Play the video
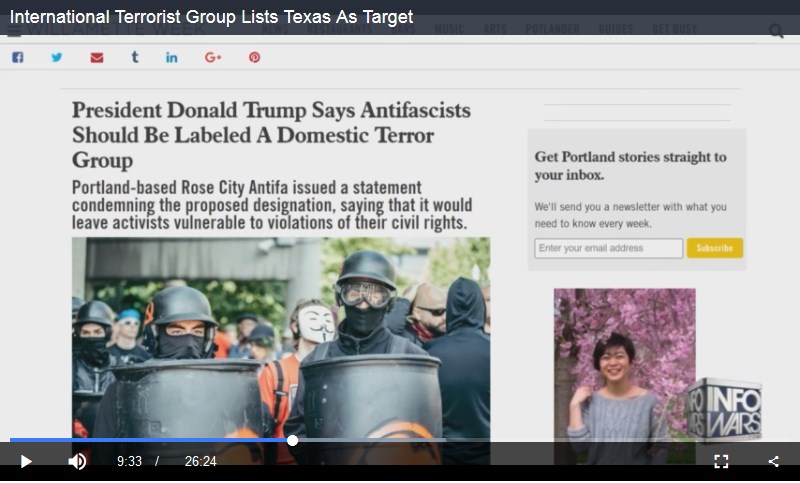 pyautogui.click(x=26, y=462)
